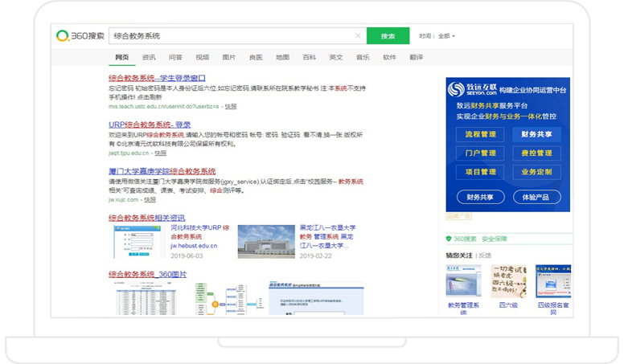624x364 pixels.
Task: Open the 四六级 suggestion text link
Action: (x=508, y=305)
